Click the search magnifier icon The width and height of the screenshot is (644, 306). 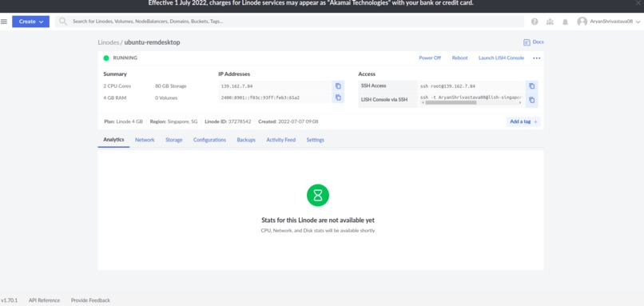coord(63,22)
